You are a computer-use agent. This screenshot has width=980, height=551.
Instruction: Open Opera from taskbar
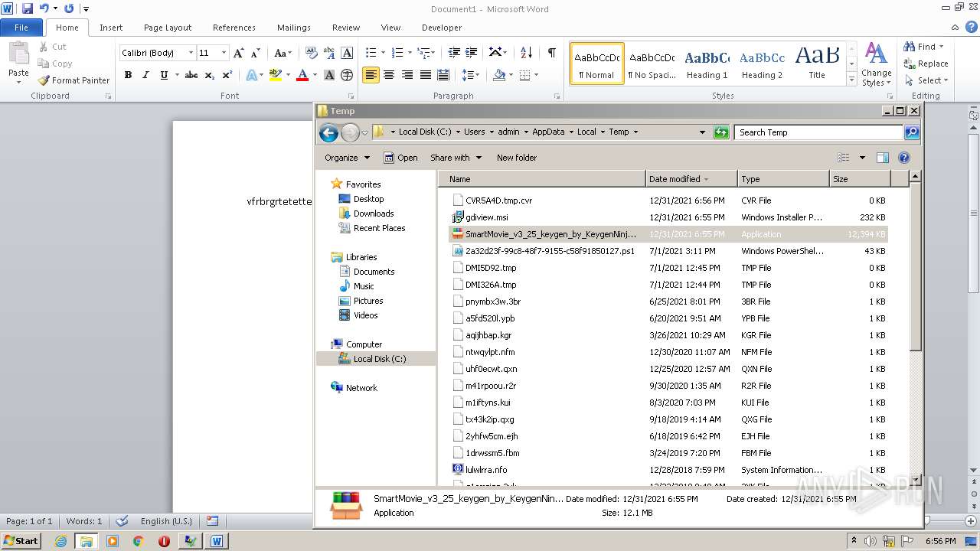[x=164, y=541]
